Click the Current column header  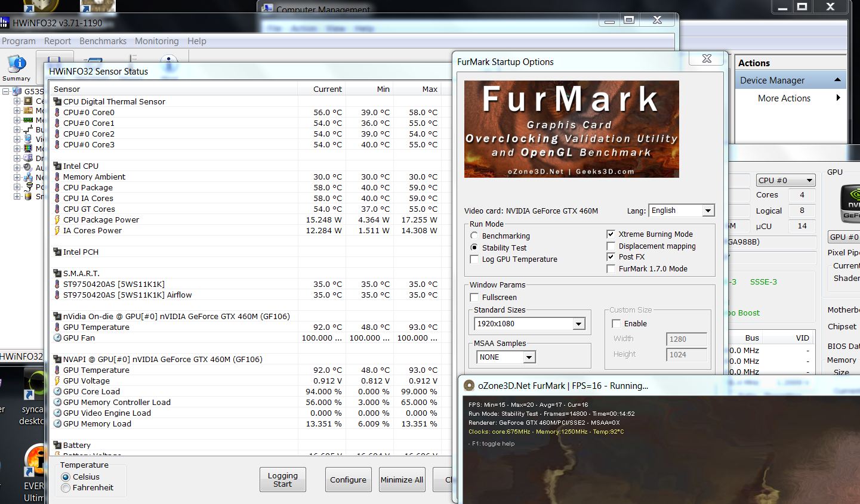click(321, 89)
